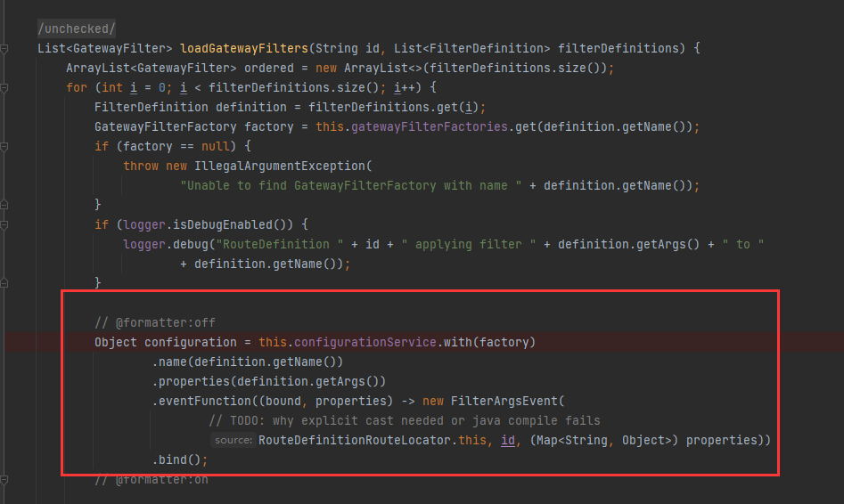Click .properties(definition.getArgs()) chained call
Image resolution: width=844 pixels, height=504 pixels.
click(x=268, y=382)
